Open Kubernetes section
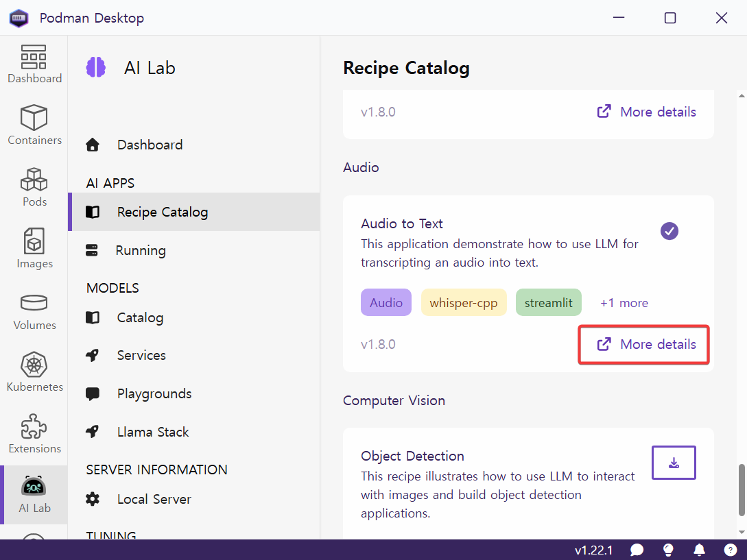 coord(34,372)
